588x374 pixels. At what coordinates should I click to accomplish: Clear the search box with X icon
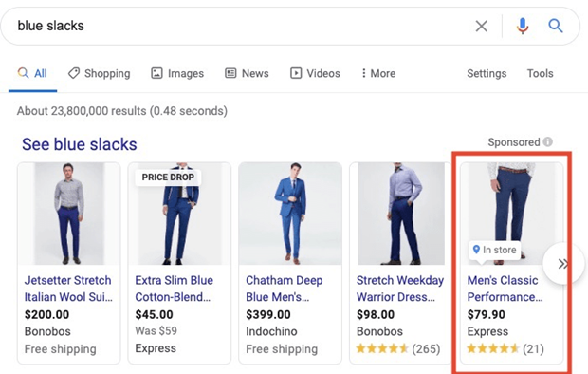coord(482,27)
